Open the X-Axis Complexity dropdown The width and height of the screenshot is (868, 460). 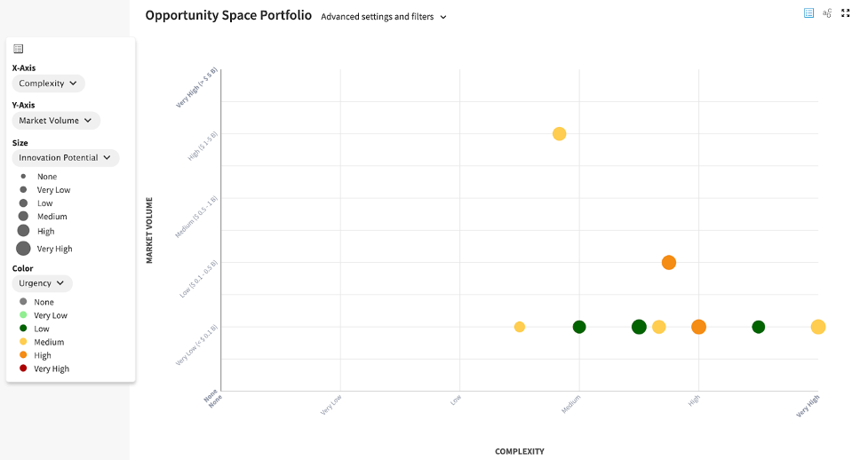point(48,83)
